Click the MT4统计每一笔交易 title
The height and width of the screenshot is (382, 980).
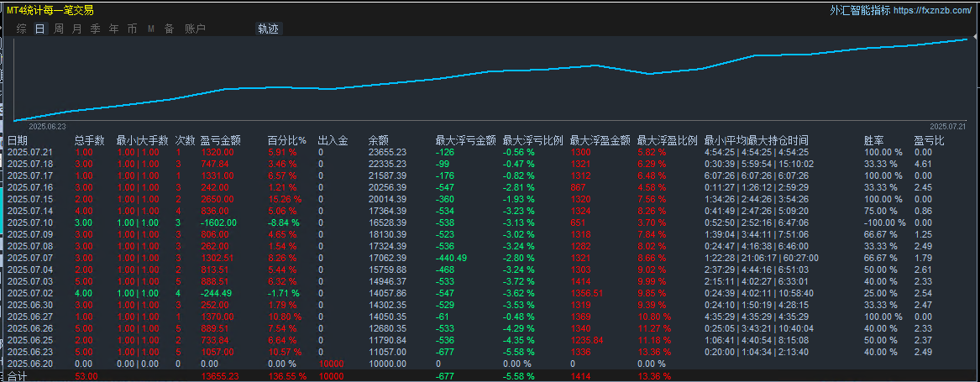[x=50, y=11]
